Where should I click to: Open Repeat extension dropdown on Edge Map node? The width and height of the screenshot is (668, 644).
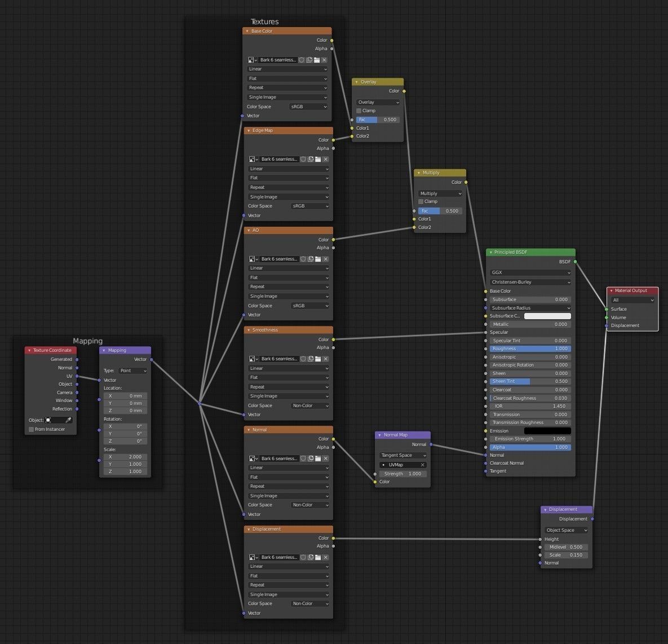(289, 188)
